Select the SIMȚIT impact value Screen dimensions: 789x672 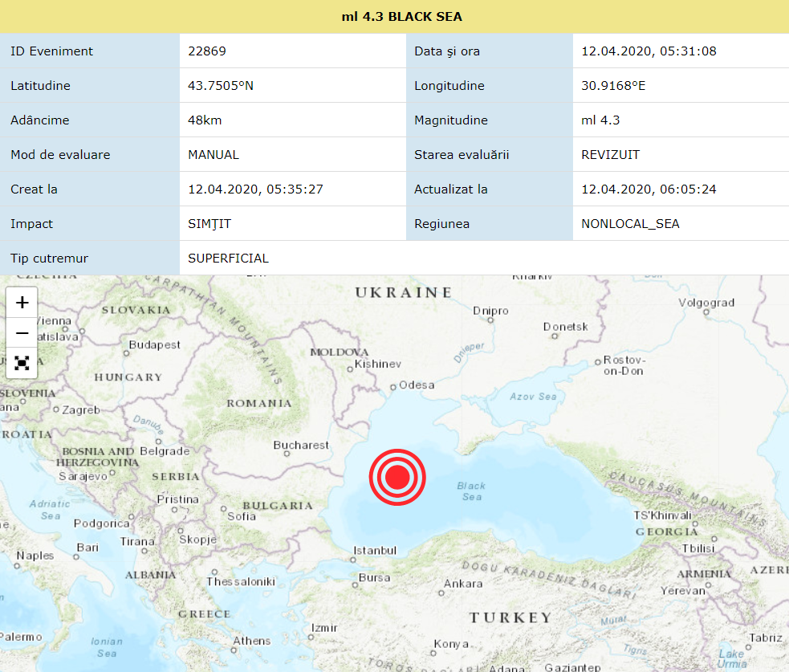209,224
